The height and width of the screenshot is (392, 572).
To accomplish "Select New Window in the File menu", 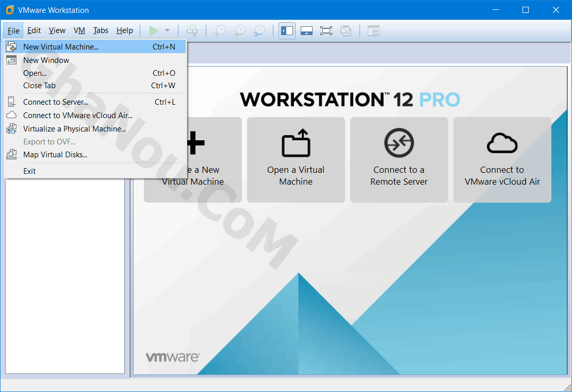I will (x=95, y=60).
